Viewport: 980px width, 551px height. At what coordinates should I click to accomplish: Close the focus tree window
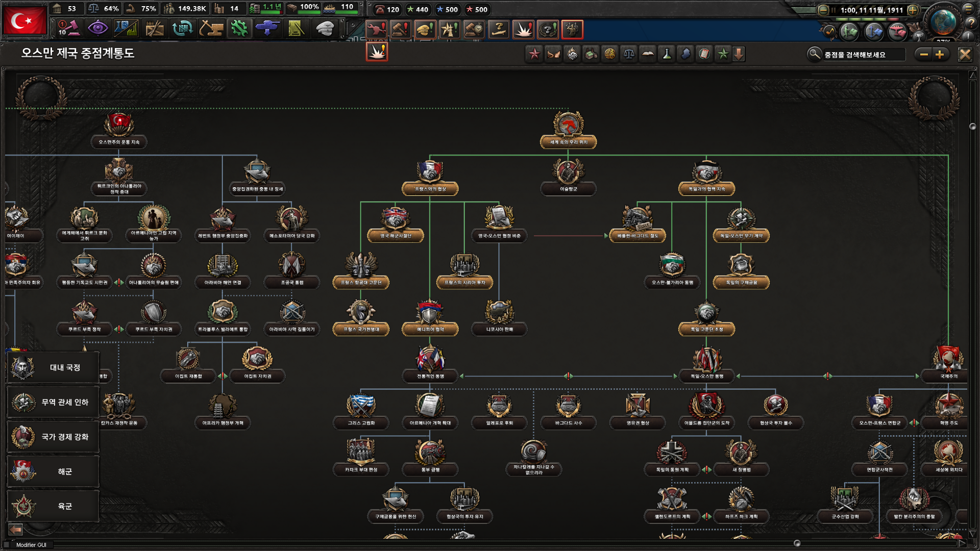[x=965, y=54]
